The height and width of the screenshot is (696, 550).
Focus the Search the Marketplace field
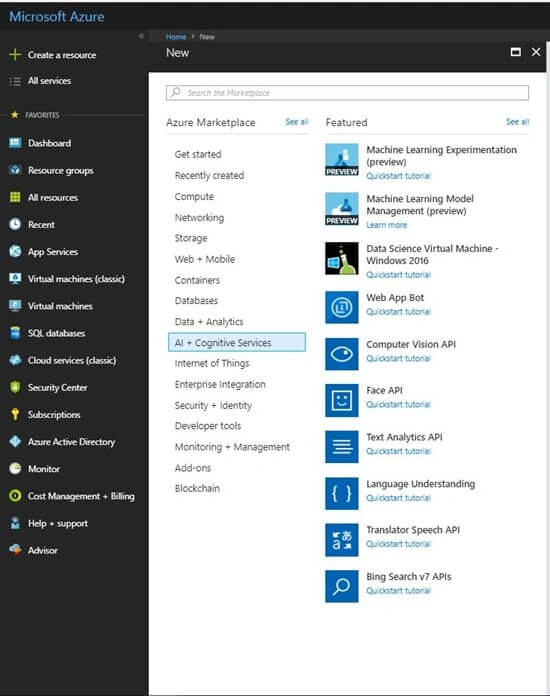pos(347,93)
